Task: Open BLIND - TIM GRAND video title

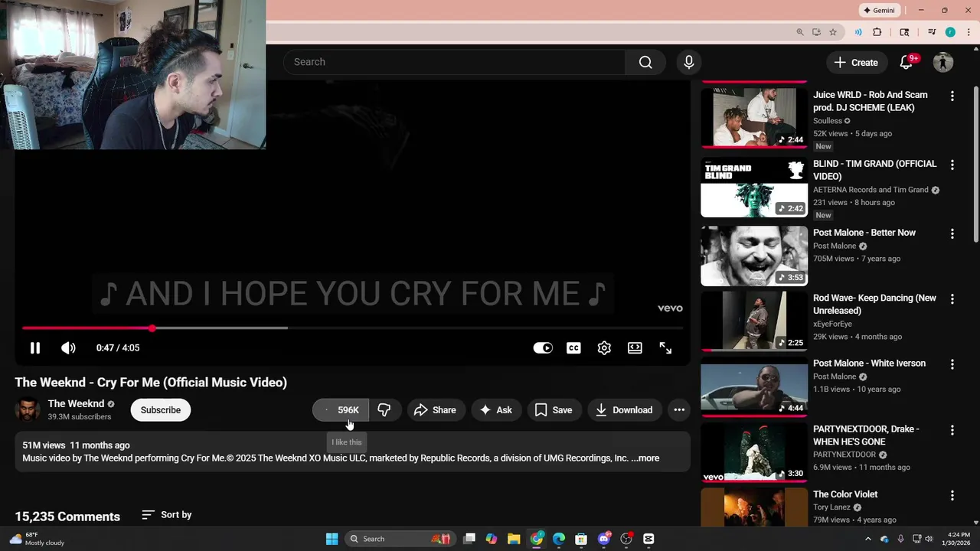Action: (874, 170)
